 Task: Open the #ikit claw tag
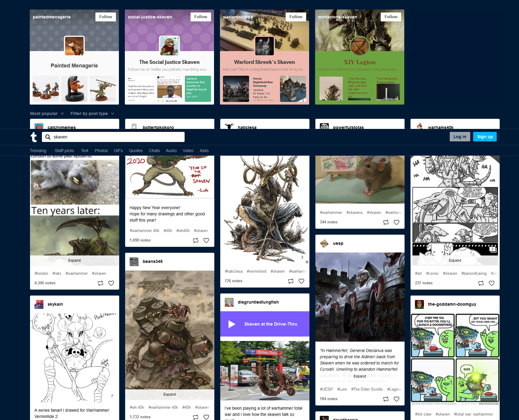pos(423,414)
